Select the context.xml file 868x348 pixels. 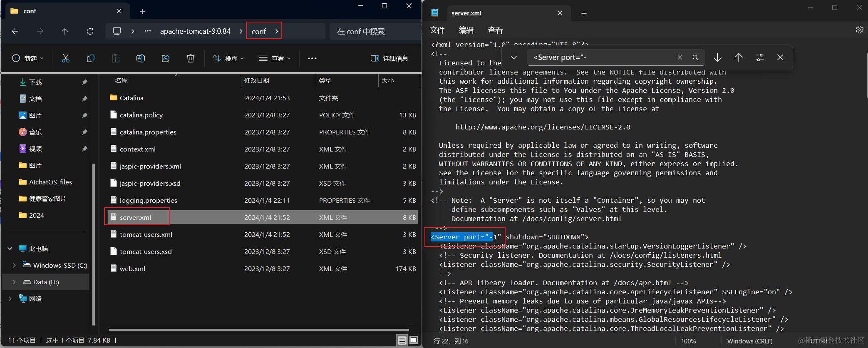[262, 149]
